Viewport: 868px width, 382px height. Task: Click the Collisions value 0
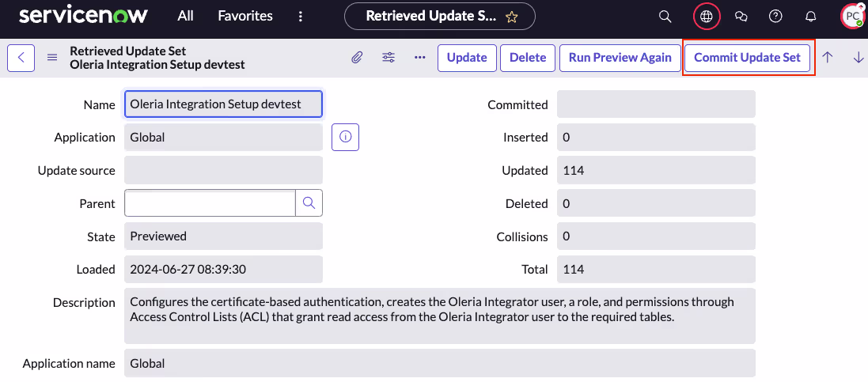click(x=656, y=236)
